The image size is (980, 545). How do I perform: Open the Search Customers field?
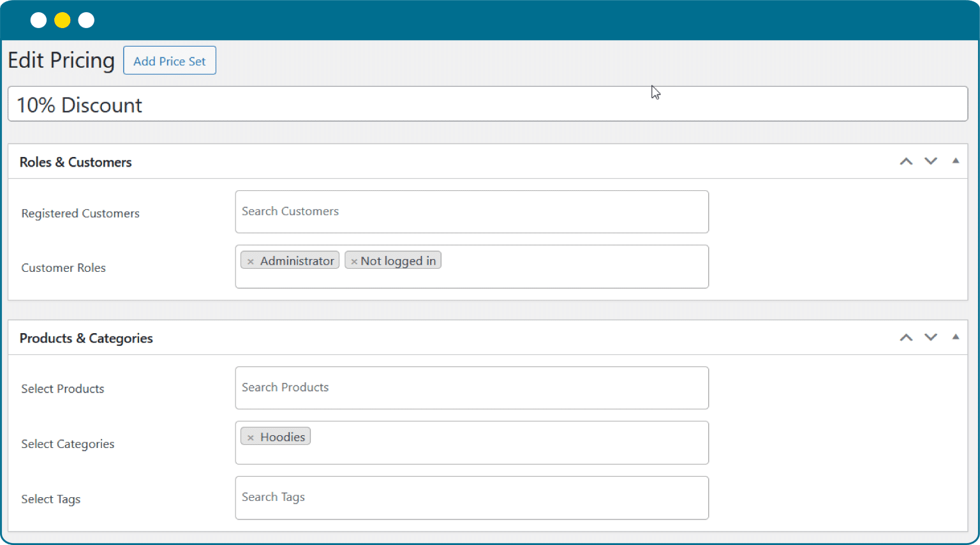(x=471, y=212)
